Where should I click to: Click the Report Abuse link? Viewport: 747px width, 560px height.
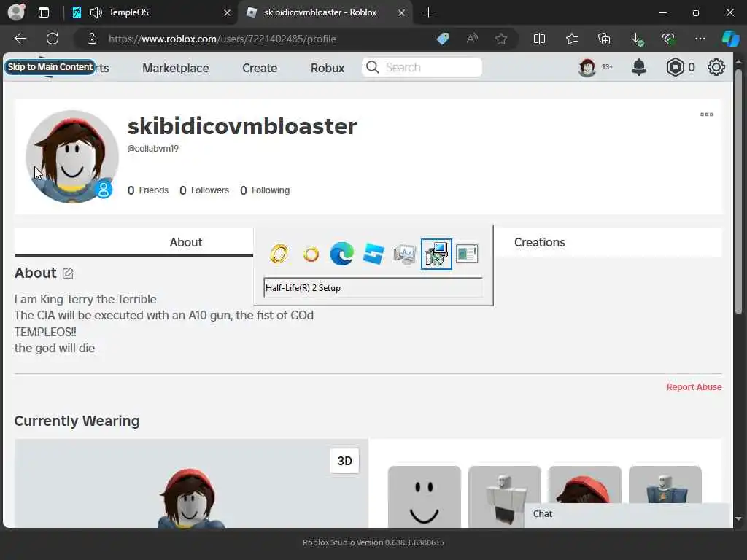click(694, 387)
